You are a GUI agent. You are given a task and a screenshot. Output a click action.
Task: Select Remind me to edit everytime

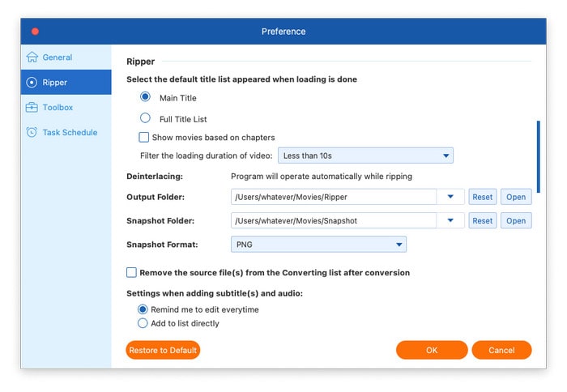[143, 309]
